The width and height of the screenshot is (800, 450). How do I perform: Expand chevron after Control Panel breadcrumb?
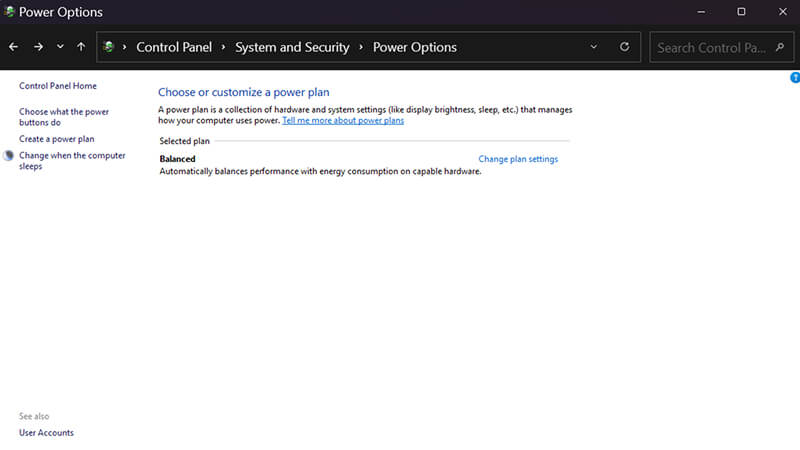tap(223, 47)
